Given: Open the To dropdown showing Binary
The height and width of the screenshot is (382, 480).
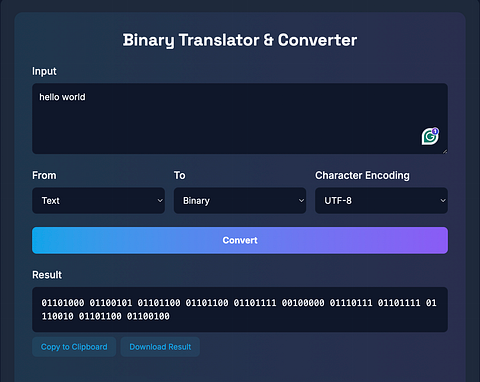Looking at the screenshot, I should click(x=240, y=201).
